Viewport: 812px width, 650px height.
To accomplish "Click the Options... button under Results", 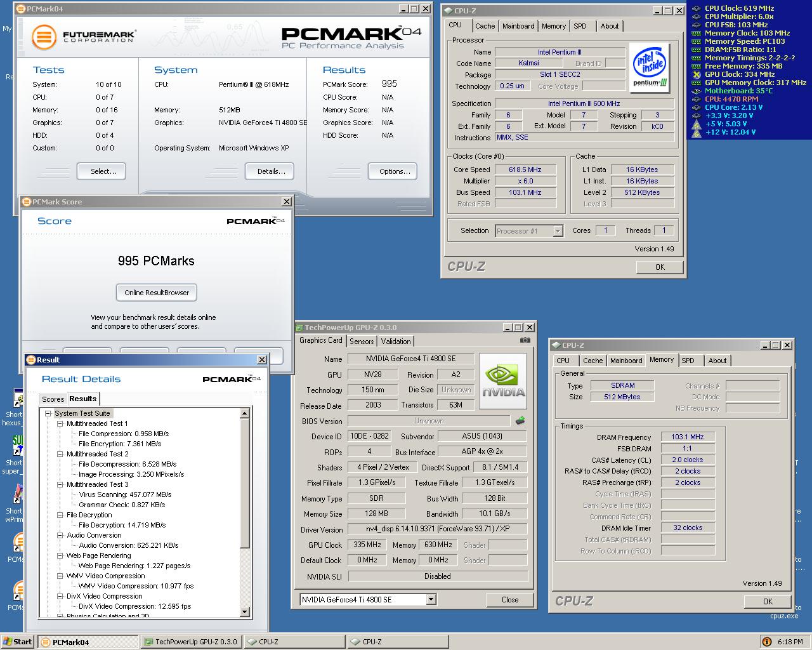I will (x=394, y=171).
